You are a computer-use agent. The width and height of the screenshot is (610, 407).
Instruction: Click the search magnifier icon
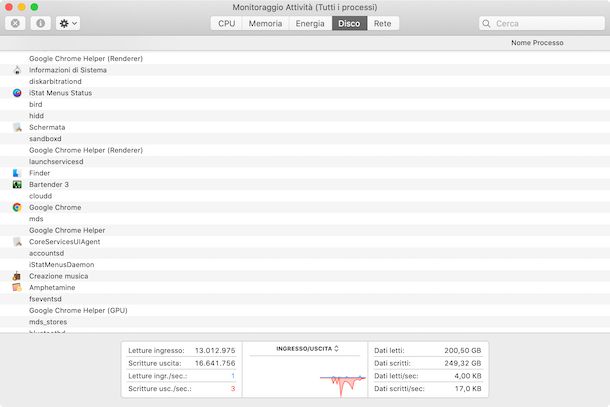486,23
